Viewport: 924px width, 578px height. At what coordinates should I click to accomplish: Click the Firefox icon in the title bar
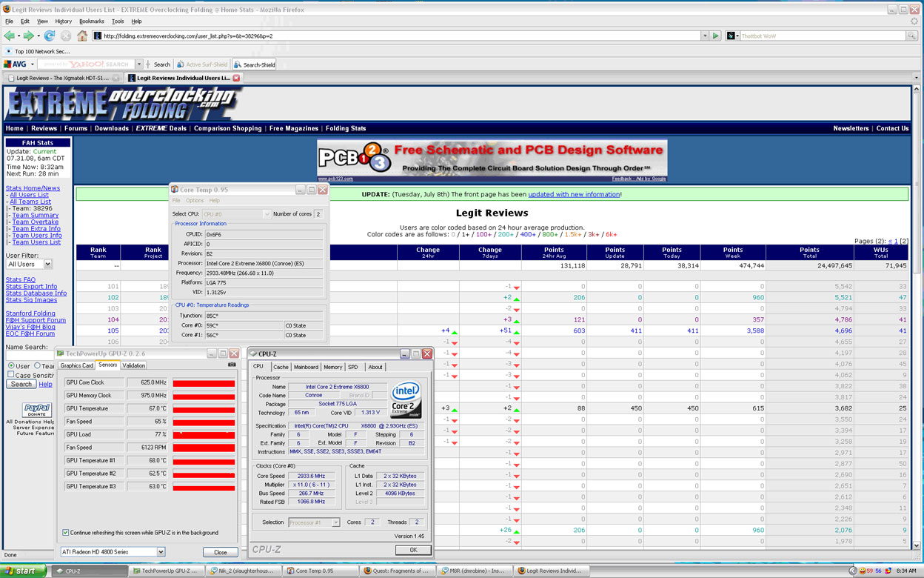pyautogui.click(x=7, y=9)
